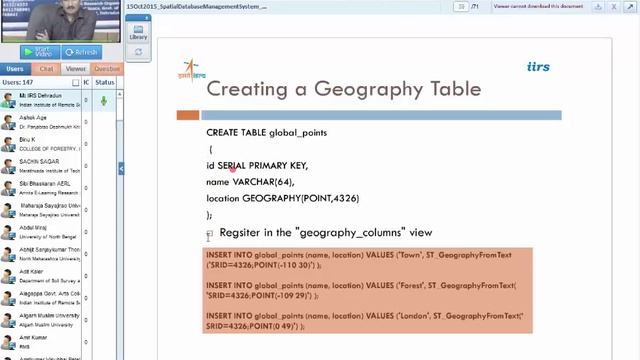Select user Aligarh Muslim University
The height and width of the screenshot is (360, 640).
pyautogui.click(x=41, y=320)
